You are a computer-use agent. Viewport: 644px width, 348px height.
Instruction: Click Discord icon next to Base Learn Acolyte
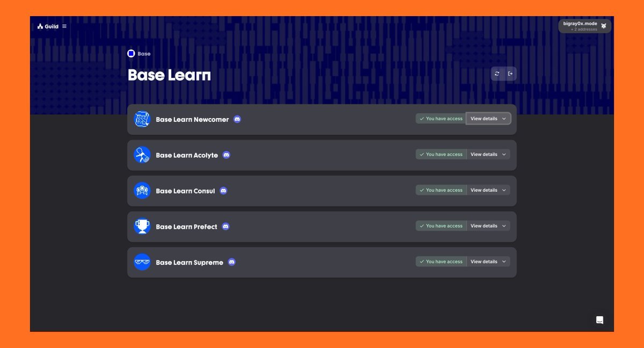(226, 155)
